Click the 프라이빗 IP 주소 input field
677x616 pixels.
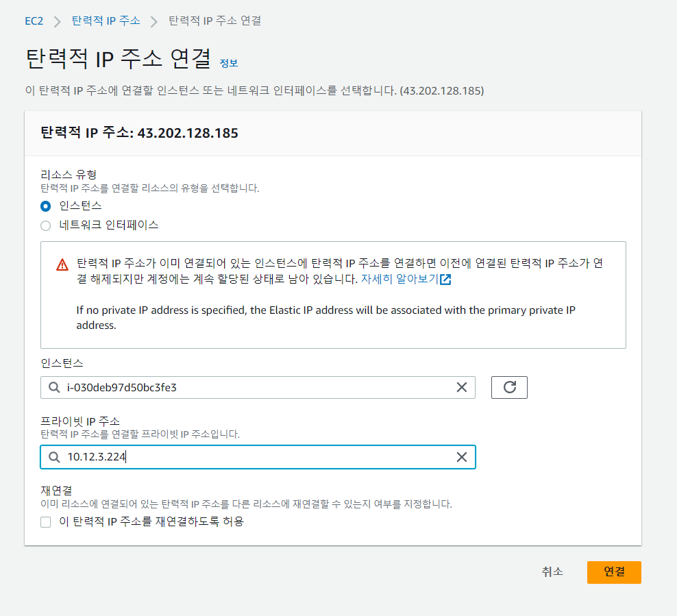pyautogui.click(x=258, y=457)
